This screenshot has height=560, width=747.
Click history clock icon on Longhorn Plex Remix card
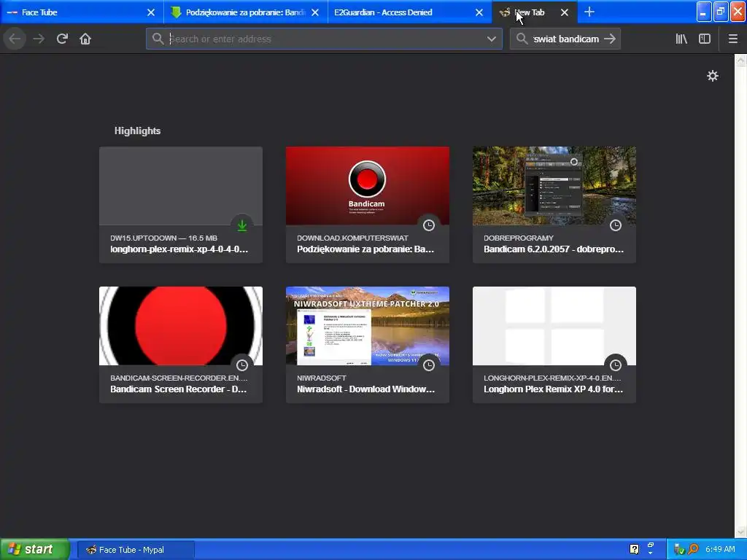616,365
